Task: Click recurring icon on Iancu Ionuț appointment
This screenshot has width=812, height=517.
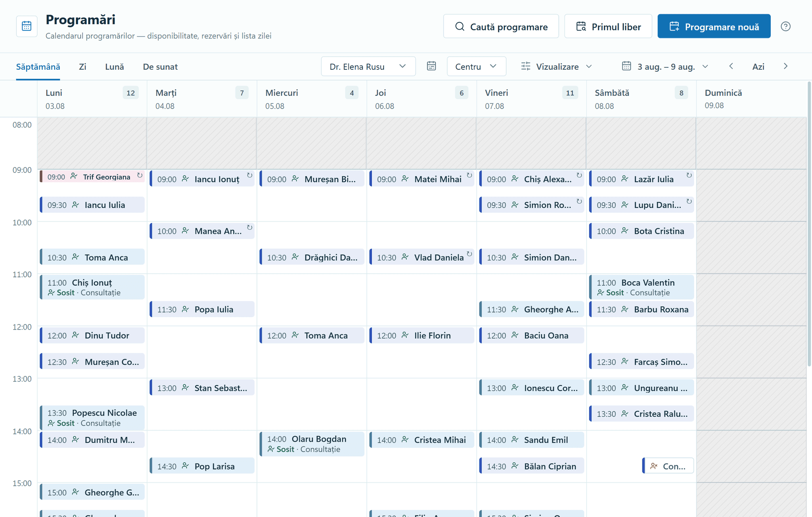Action: (249, 175)
